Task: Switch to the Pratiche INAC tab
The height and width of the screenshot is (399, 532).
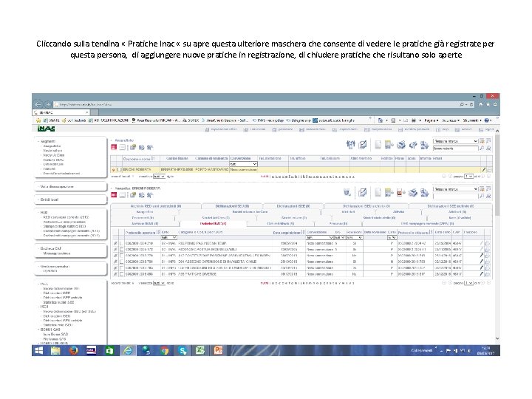Action: tap(214, 224)
